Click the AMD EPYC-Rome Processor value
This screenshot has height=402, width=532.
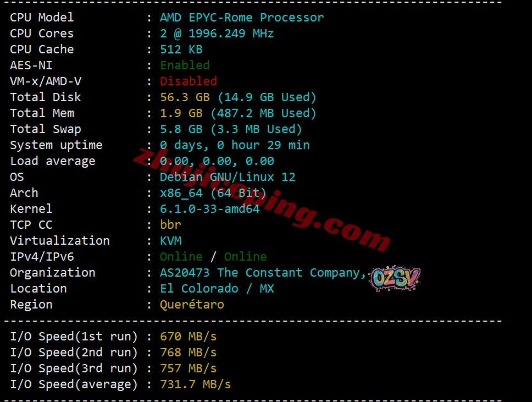tap(242, 17)
